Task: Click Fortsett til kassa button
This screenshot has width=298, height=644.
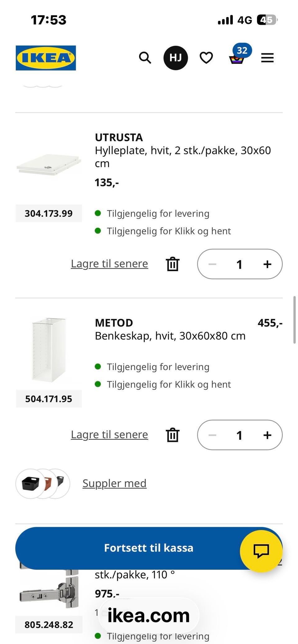Action: [x=149, y=548]
